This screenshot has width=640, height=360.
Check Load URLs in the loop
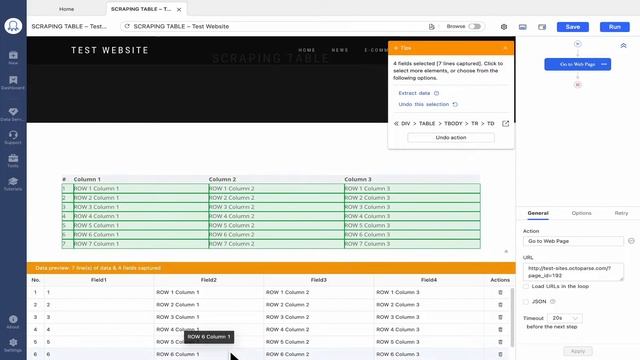click(x=526, y=287)
